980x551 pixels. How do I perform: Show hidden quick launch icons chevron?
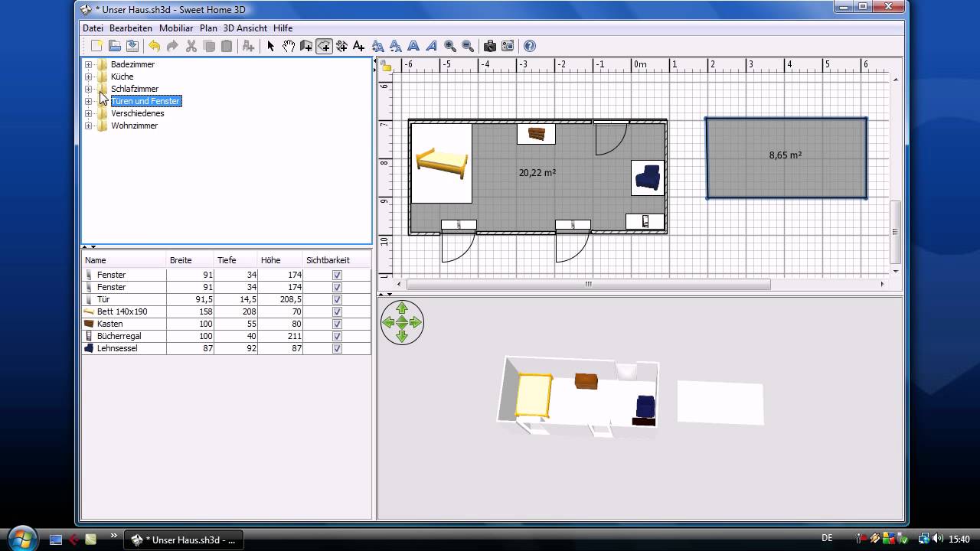tap(114, 535)
